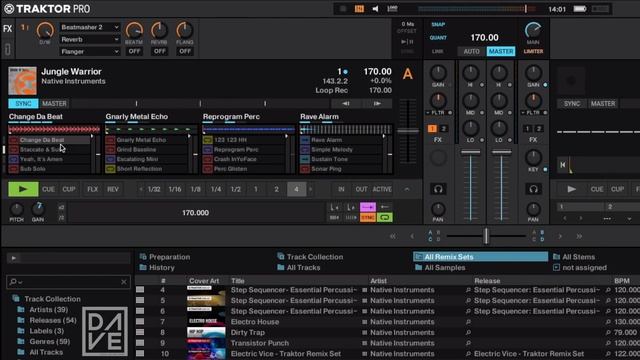The image size is (640, 360).
Task: Click the browser preview play button
Action: pos(13,258)
